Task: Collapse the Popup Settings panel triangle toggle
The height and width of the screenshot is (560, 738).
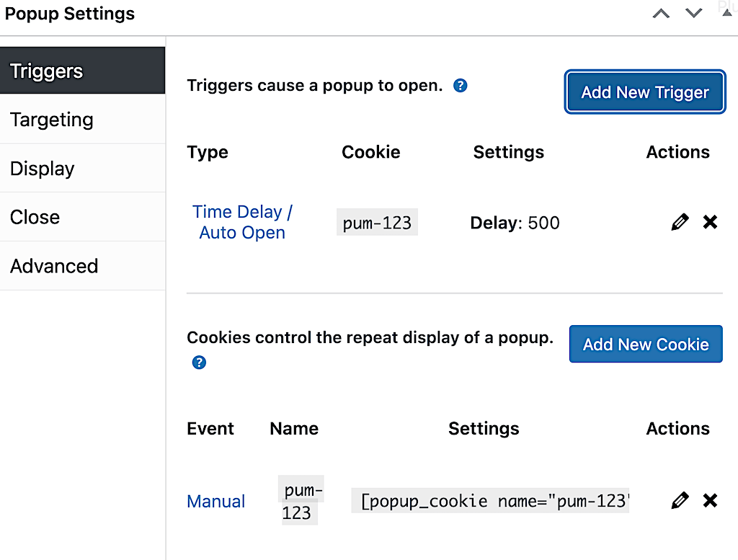Action: (x=726, y=13)
